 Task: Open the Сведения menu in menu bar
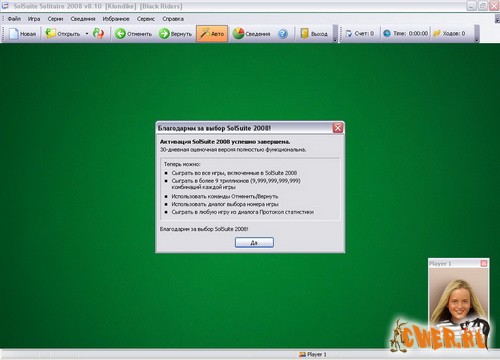click(83, 19)
